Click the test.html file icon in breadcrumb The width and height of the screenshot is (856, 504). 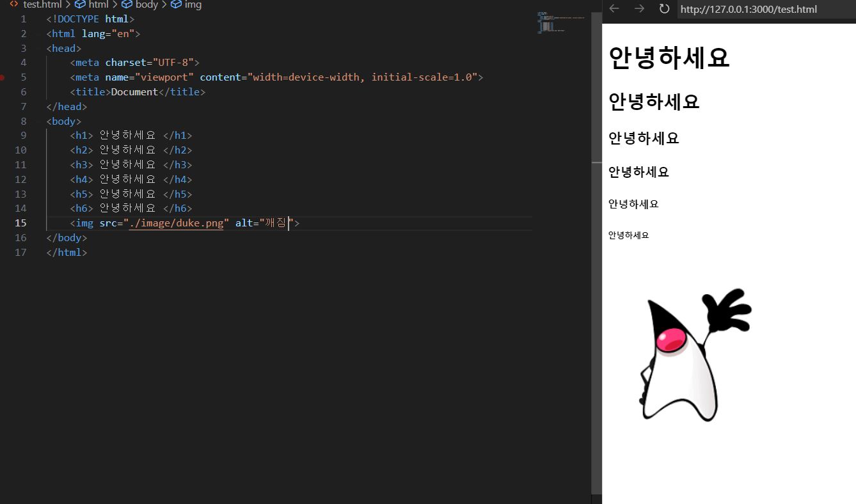click(14, 4)
